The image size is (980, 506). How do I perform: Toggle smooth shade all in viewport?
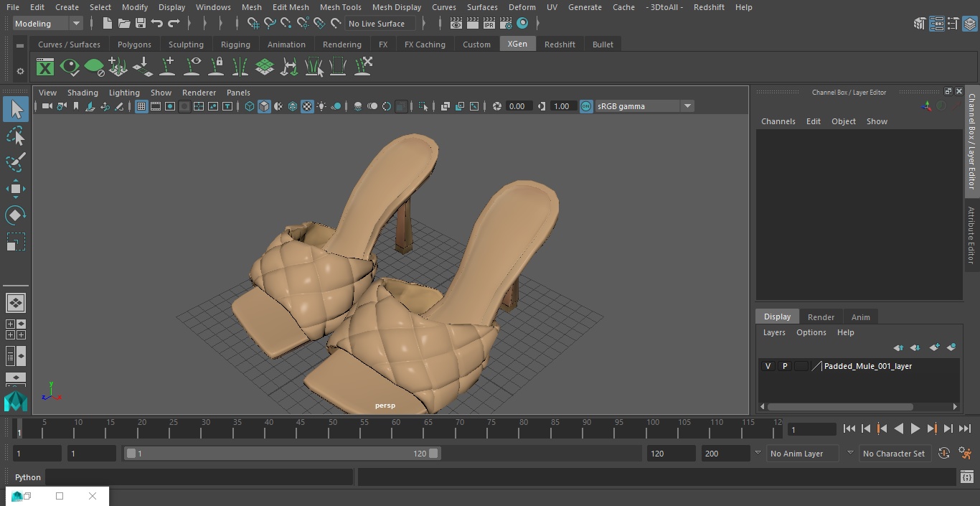(264, 106)
